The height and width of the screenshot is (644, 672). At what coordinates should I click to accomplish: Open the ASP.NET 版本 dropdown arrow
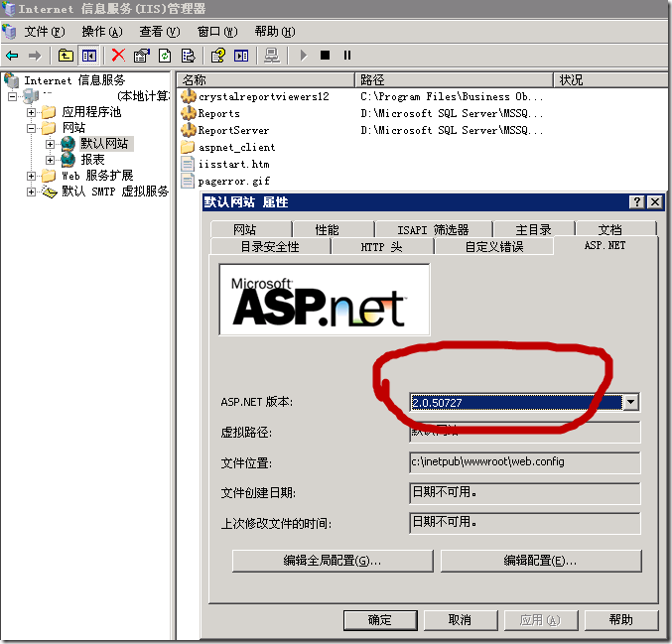(x=630, y=402)
